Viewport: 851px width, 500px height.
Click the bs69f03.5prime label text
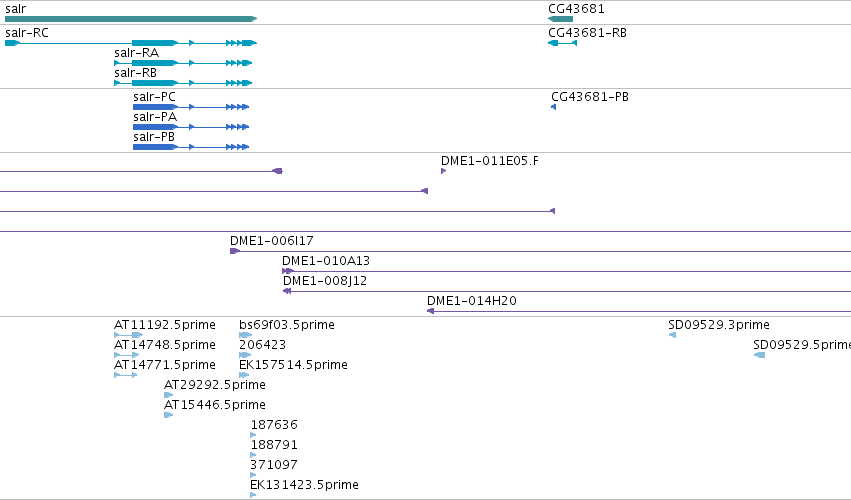tap(287, 325)
